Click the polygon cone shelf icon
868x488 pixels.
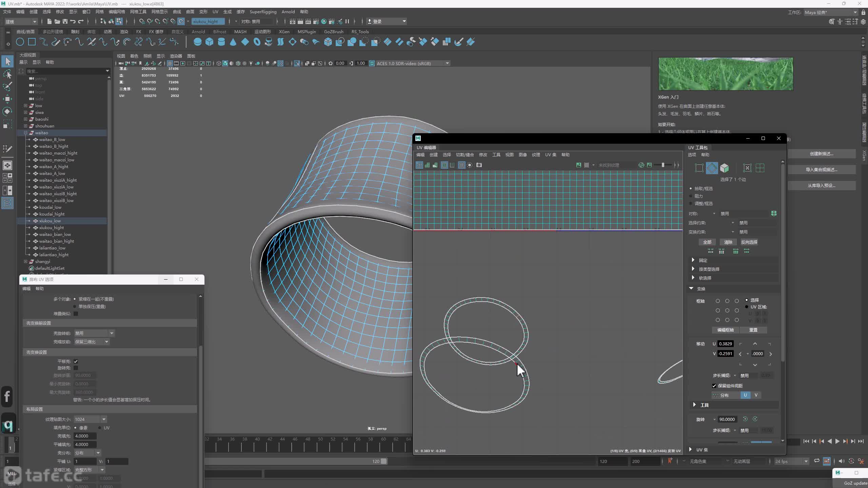[233, 42]
